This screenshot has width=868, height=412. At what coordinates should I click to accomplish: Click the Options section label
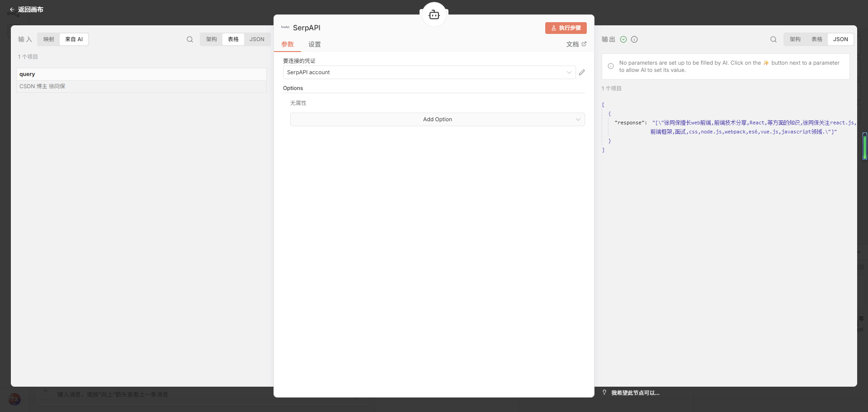tap(293, 88)
